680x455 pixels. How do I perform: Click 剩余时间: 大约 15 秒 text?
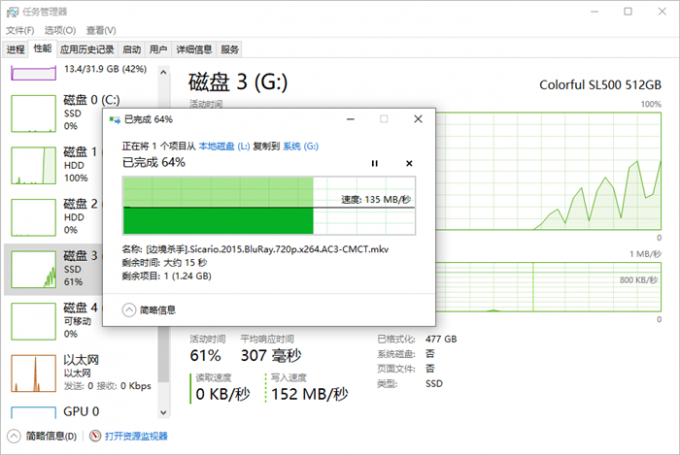(x=164, y=263)
